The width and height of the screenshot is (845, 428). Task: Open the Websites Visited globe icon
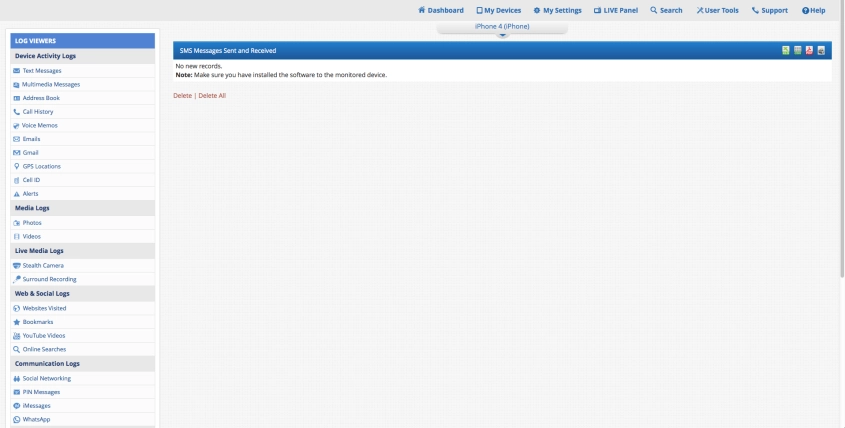(x=17, y=308)
